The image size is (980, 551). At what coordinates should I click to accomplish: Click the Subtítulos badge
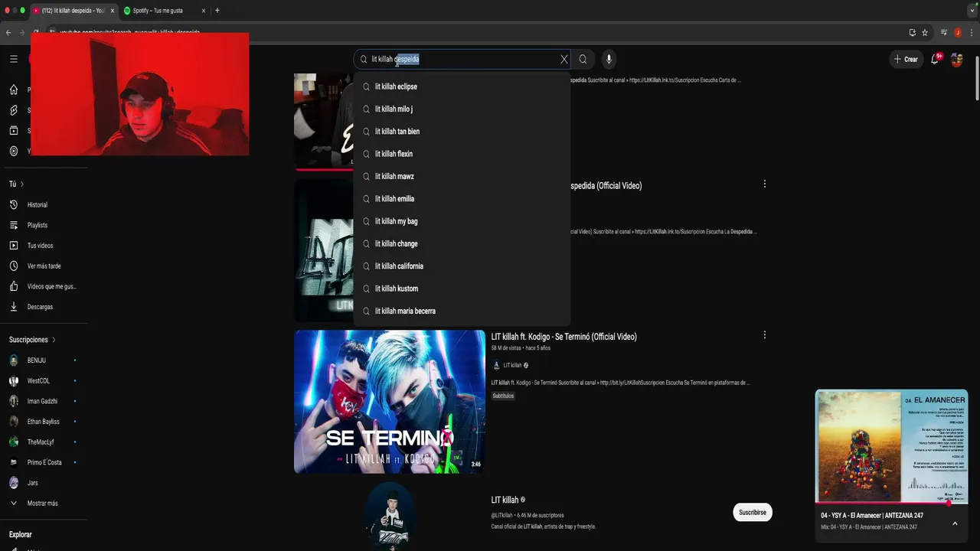click(x=503, y=396)
